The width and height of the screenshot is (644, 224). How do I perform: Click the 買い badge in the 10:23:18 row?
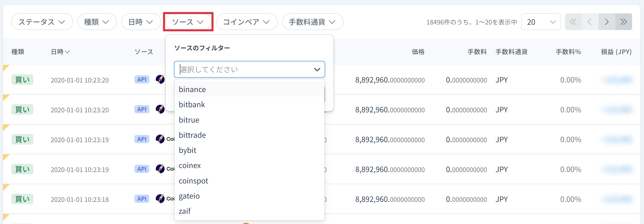coord(22,199)
